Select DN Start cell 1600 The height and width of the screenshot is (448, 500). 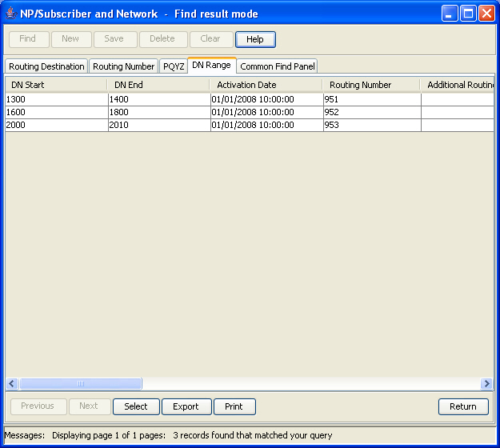point(57,112)
